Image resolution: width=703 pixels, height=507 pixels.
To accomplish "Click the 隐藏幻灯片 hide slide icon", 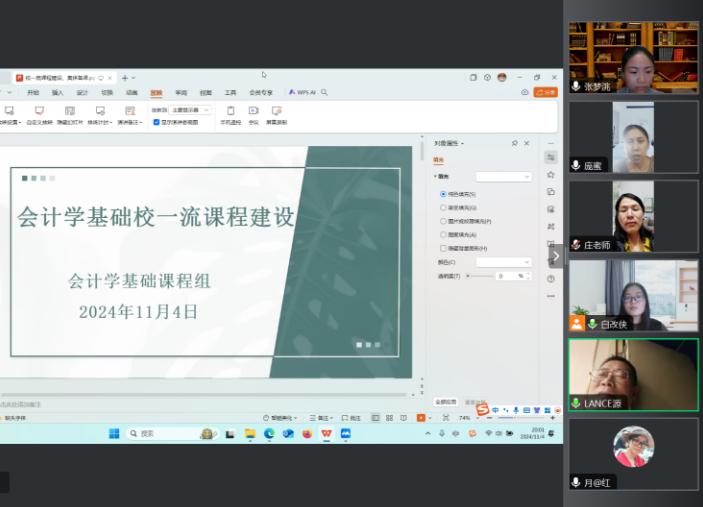I will pyautogui.click(x=69, y=113).
